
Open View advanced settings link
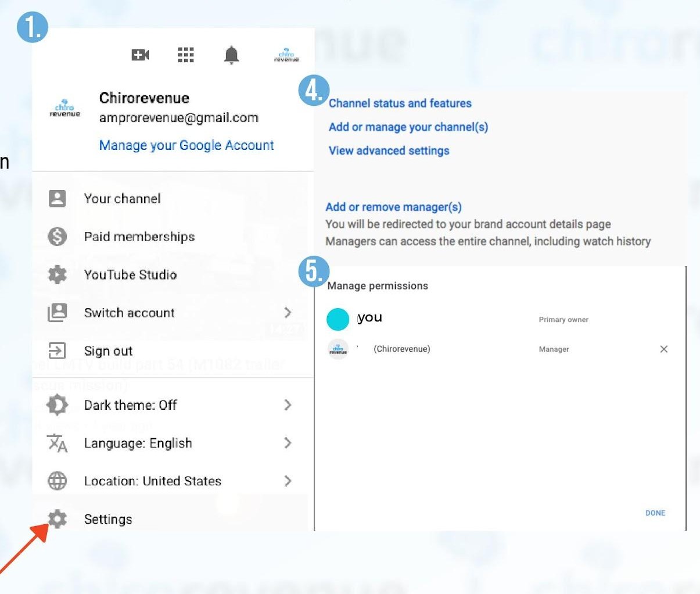coord(389,151)
